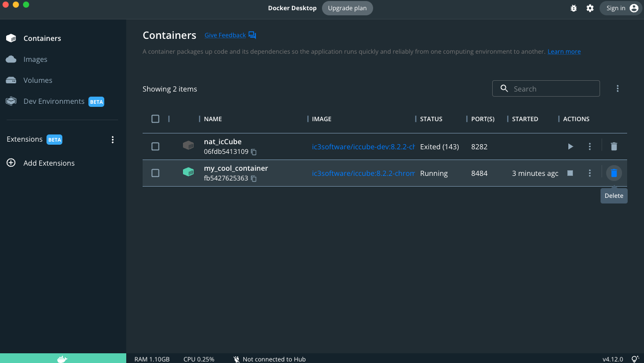The width and height of the screenshot is (644, 363).
Task: Click the Sign in button
Action: click(x=620, y=8)
